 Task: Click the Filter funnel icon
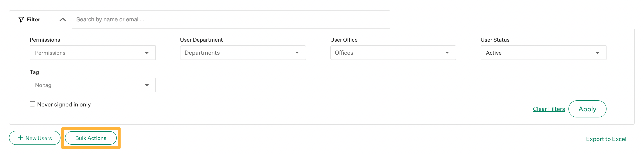22,19
